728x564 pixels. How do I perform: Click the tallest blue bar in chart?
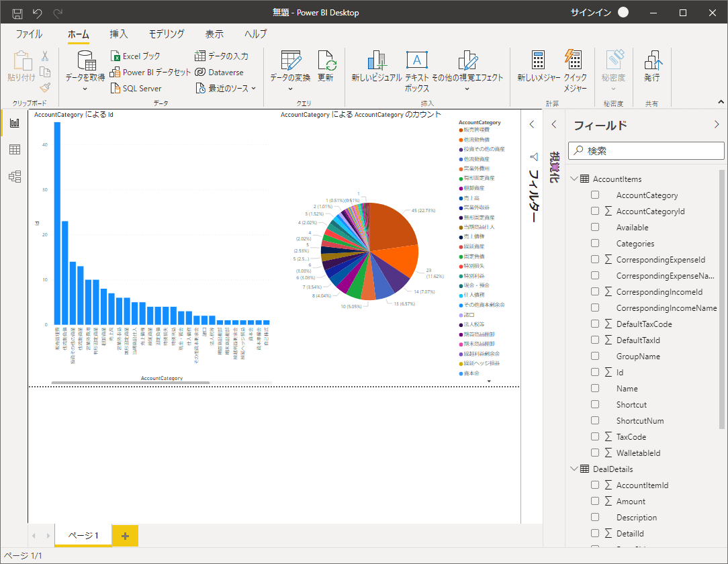coord(58,224)
